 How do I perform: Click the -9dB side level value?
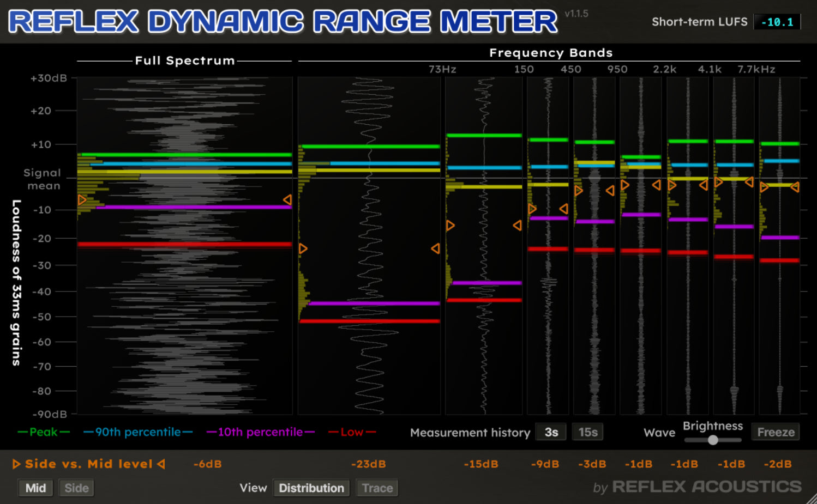(545, 464)
